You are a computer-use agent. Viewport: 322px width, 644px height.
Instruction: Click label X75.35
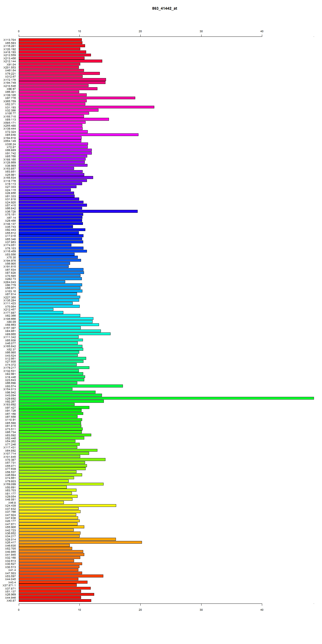pyautogui.click(x=11, y=257)
